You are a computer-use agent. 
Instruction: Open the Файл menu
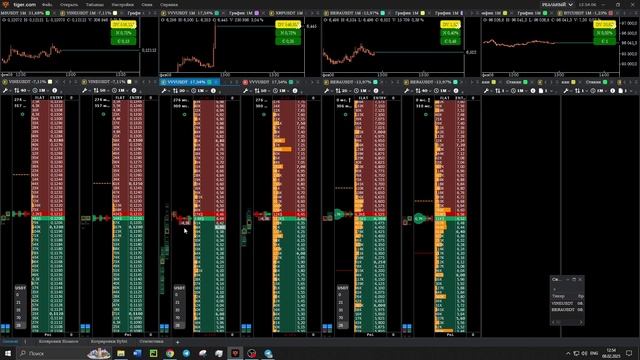(47, 4)
